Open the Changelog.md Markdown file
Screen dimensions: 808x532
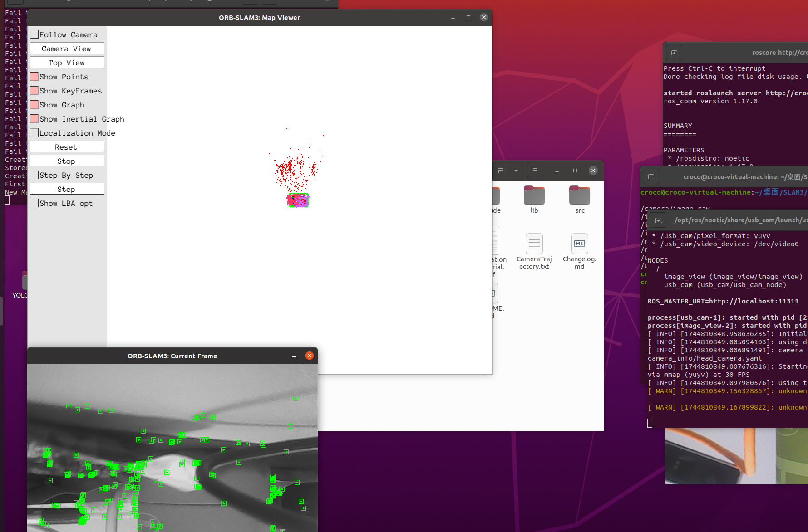(579, 244)
